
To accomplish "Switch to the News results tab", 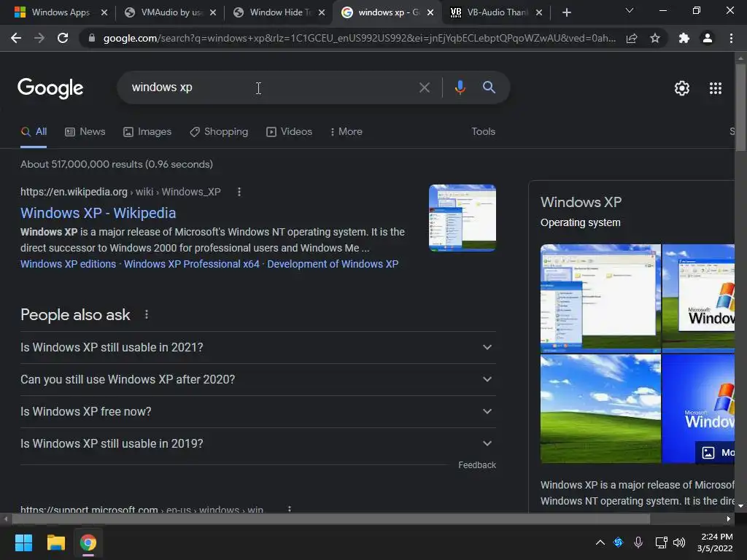I will tap(85, 132).
